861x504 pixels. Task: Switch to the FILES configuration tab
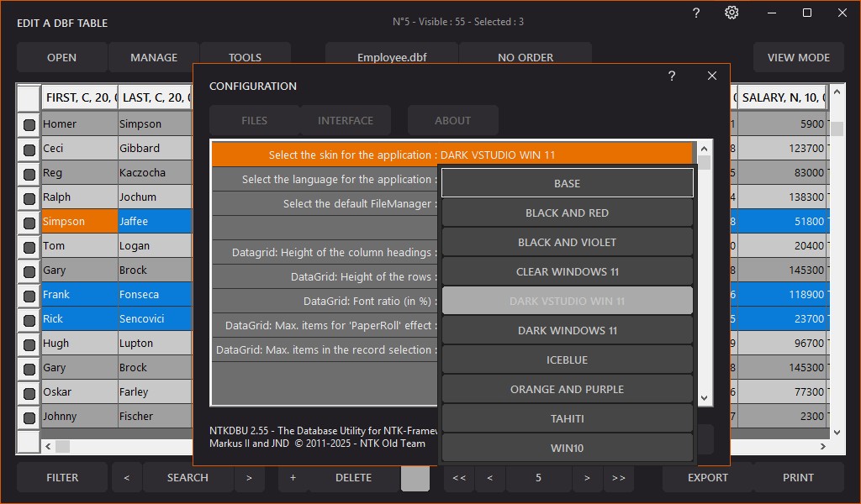(254, 121)
